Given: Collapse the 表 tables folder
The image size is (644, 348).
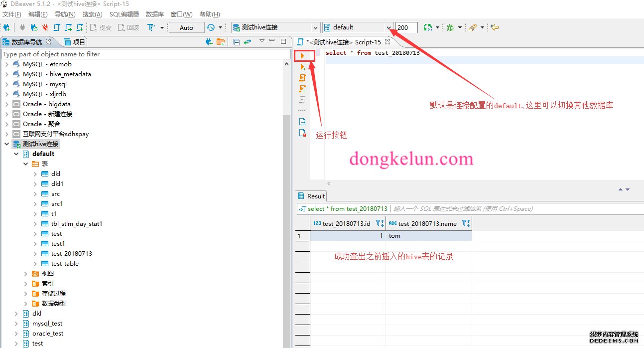Looking at the screenshot, I should click(26, 164).
